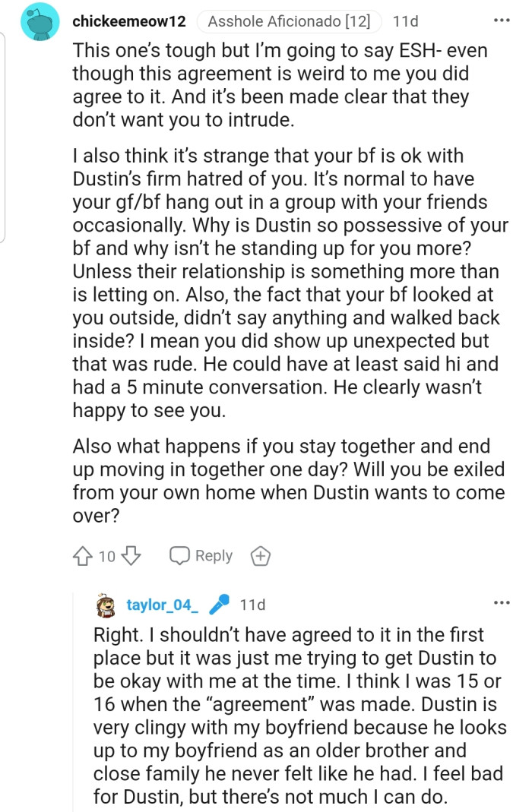Visit chickeemeow12's profile via username
This screenshot has width=532, height=812.
pos(128,22)
